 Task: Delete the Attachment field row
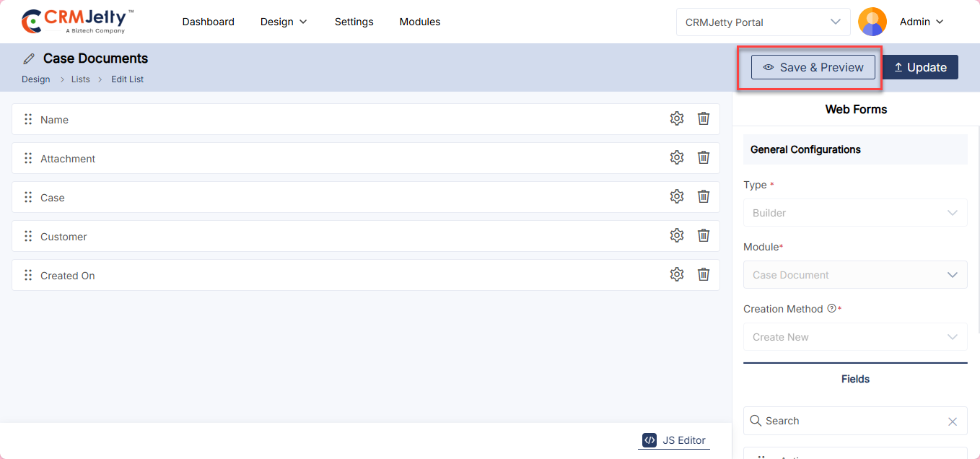[x=704, y=158]
